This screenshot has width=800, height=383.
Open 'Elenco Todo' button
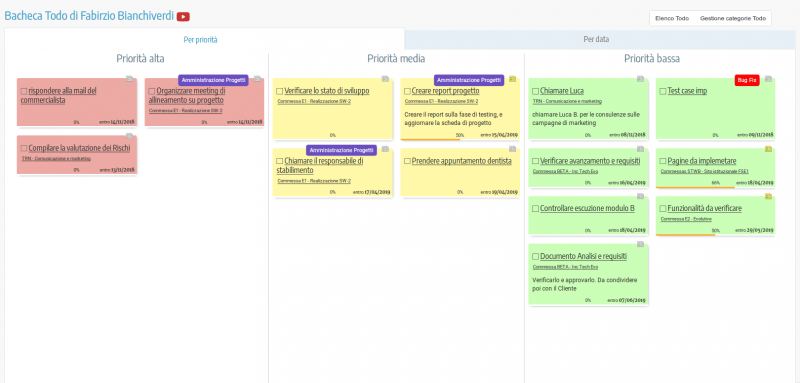point(671,18)
